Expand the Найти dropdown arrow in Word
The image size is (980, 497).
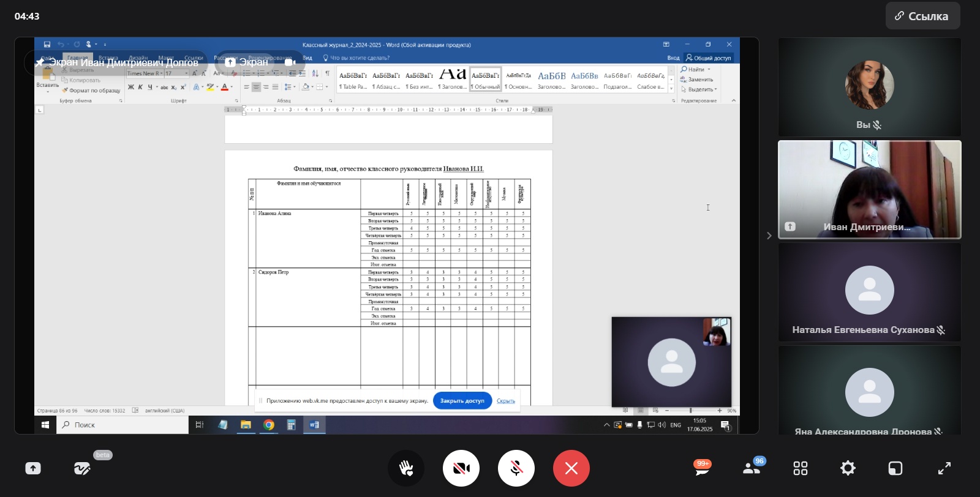[x=709, y=70]
